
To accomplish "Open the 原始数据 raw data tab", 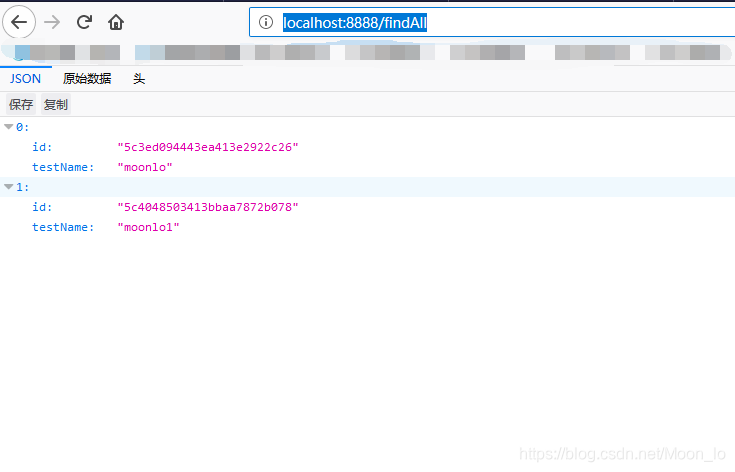I will [87, 79].
